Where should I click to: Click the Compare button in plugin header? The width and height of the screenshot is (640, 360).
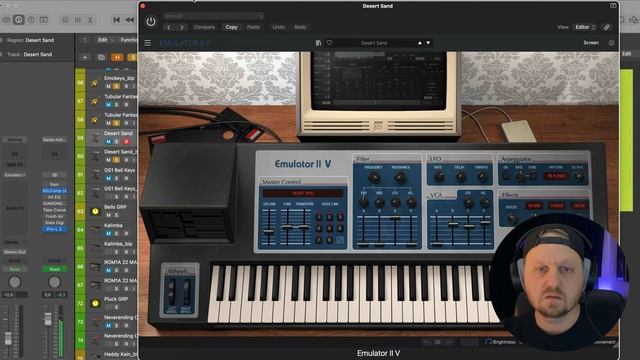coord(204,27)
